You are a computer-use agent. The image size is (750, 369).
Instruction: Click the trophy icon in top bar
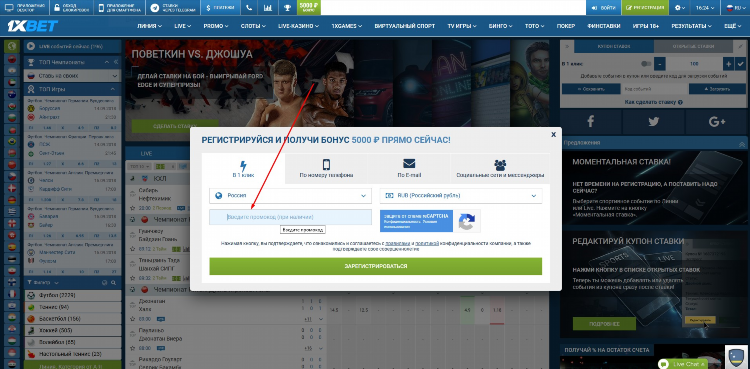pyautogui.click(x=287, y=8)
